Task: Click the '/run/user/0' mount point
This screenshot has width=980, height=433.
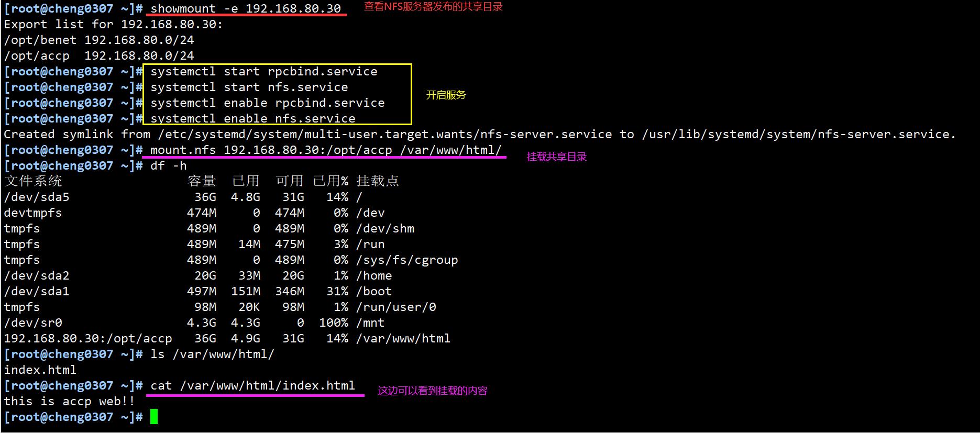Action: (x=396, y=307)
